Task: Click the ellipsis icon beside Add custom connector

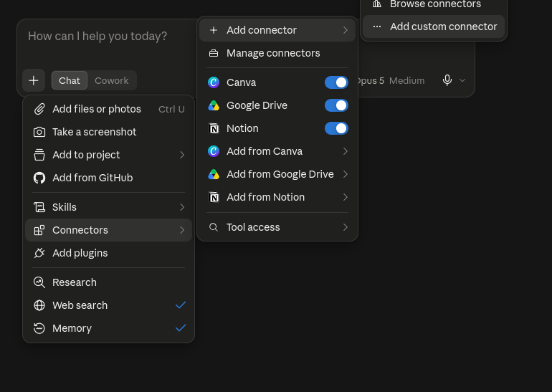Action: click(377, 27)
